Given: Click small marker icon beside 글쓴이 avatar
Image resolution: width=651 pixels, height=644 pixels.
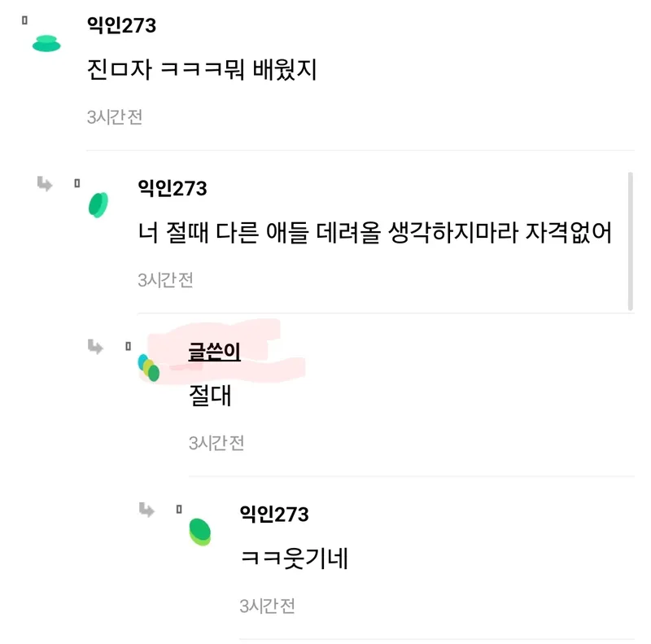Looking at the screenshot, I should pos(128,346).
